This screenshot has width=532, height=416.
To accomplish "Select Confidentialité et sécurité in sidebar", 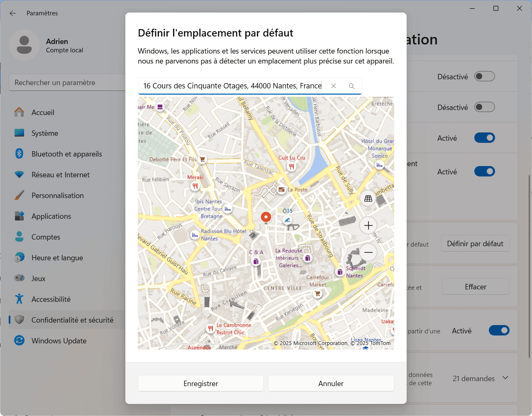I will pyautogui.click(x=66, y=320).
